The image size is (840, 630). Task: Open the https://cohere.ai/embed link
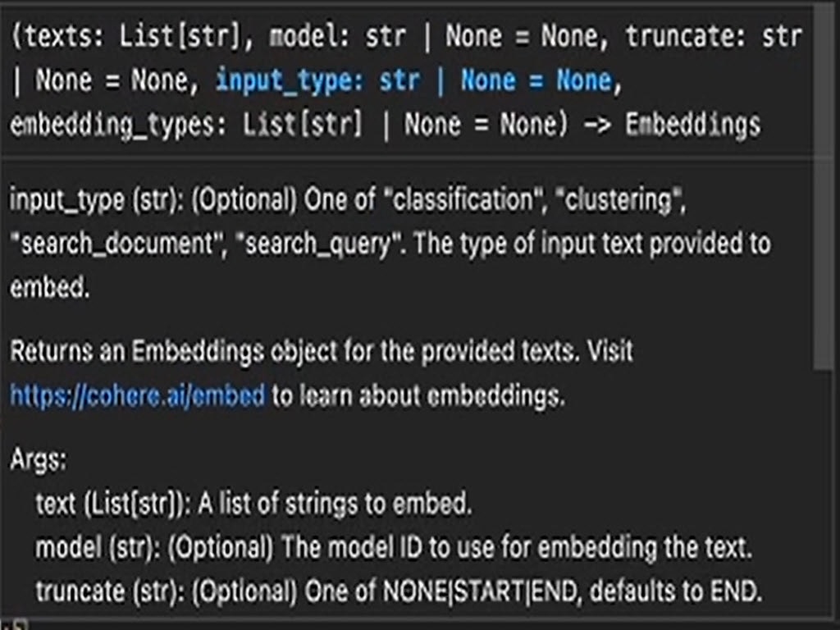coord(137,397)
